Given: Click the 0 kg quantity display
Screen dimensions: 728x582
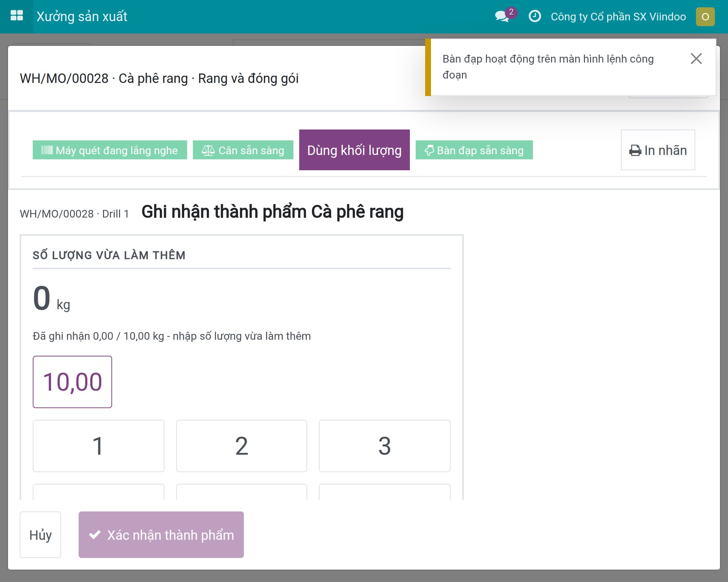Looking at the screenshot, I should (51, 299).
